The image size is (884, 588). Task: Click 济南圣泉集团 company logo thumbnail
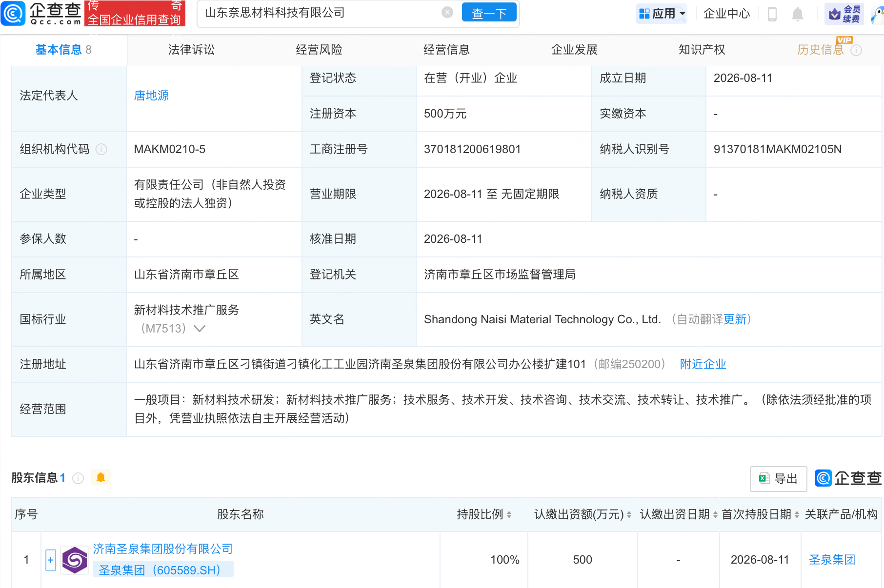[x=74, y=560]
